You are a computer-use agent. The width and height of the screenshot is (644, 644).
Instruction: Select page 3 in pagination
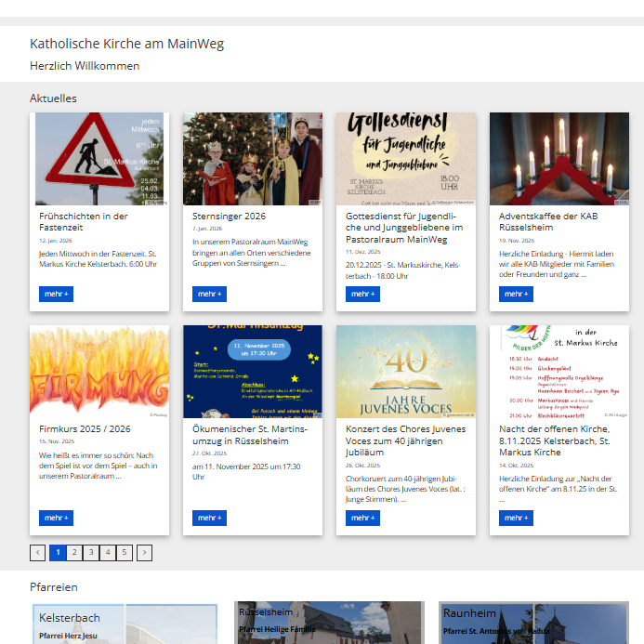point(91,552)
